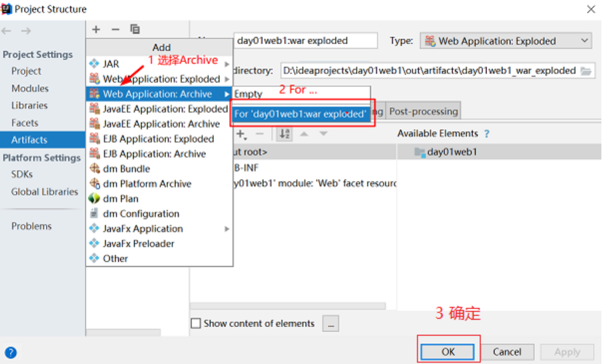Click the horizontal scrollbar under output layout

click(x=288, y=306)
